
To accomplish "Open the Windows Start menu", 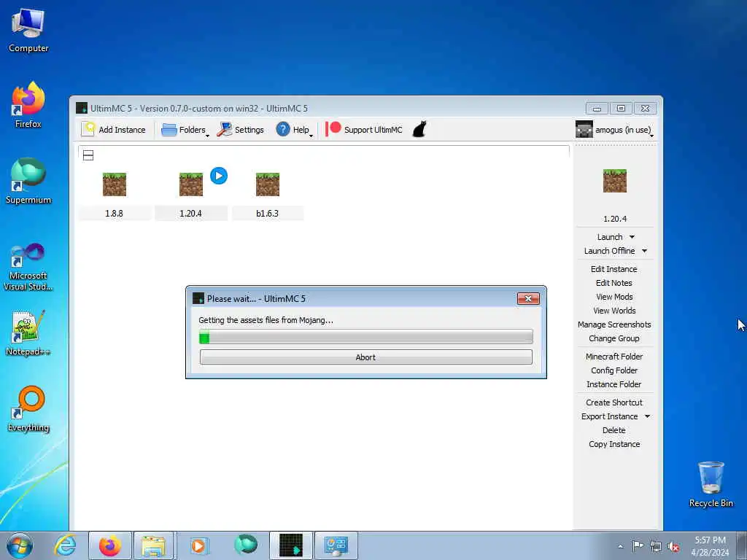I will pos(20,545).
